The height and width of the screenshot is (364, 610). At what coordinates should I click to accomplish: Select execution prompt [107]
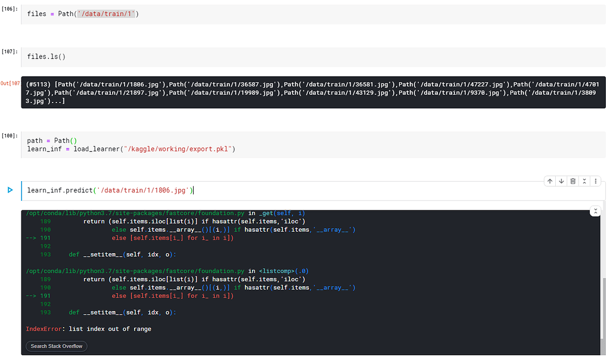[x=10, y=51]
